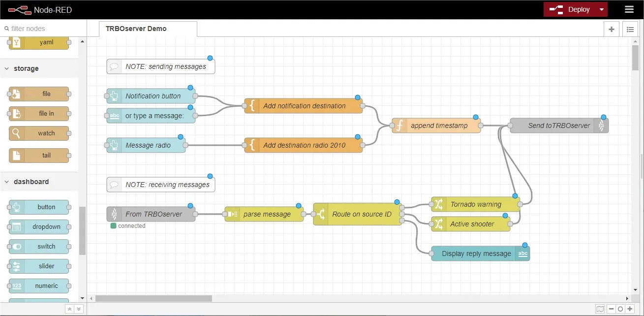Select the NOTE: receiving messages comment node

pyautogui.click(x=161, y=185)
